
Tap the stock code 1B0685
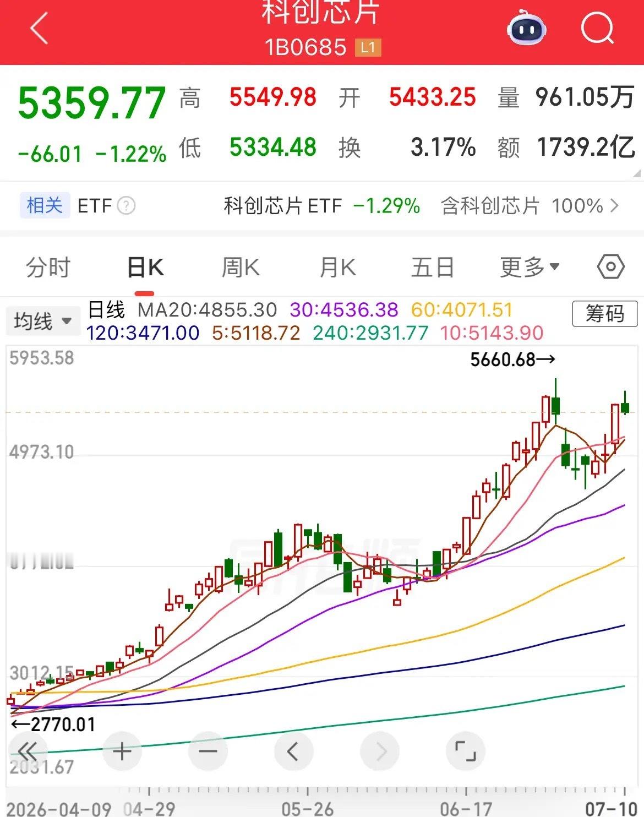(x=306, y=48)
